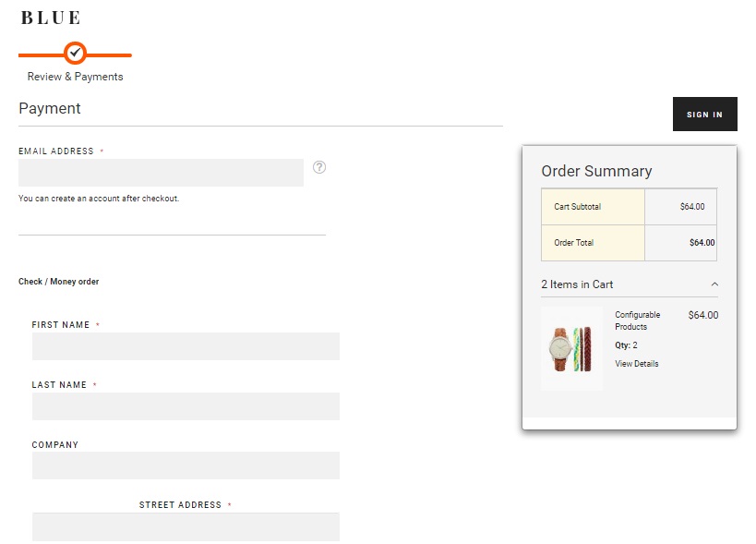The image size is (756, 544).
Task: Click the orange progress bar line
Action: click(x=75, y=55)
